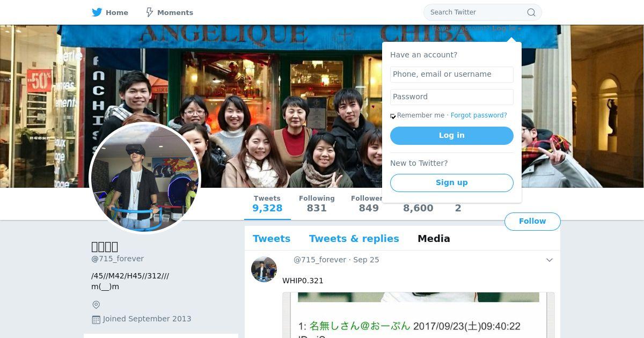644x338 pixels.
Task: Switch to the Tweets timeline tab
Action: (x=272, y=239)
